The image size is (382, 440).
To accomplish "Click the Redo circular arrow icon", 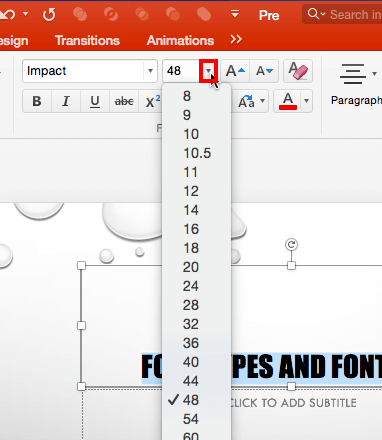I will [x=49, y=15].
